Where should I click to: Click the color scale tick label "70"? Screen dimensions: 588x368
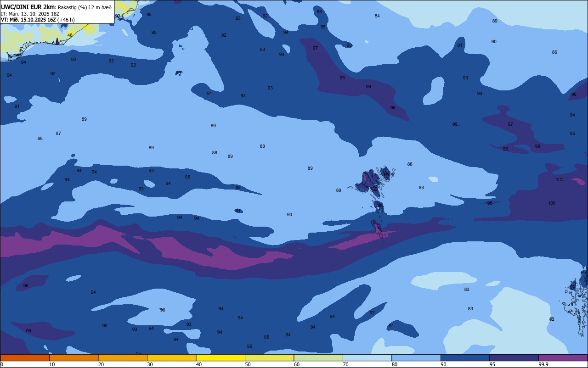(345, 364)
